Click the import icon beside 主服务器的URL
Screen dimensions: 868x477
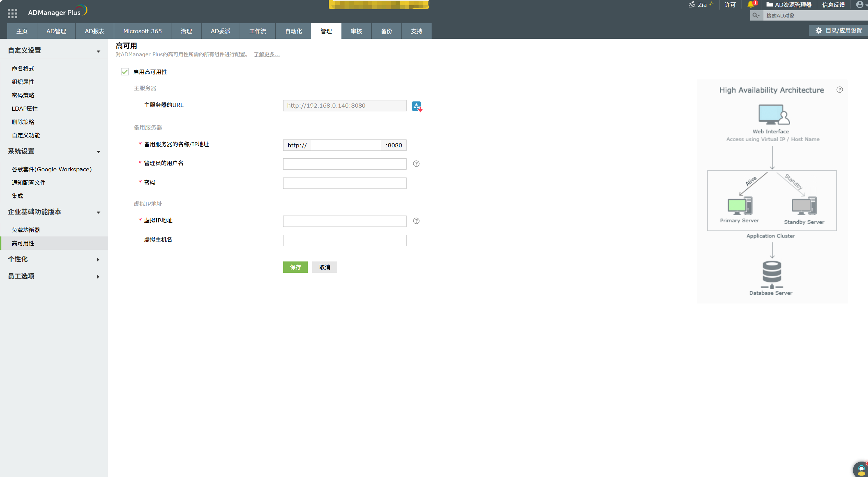[x=417, y=106]
